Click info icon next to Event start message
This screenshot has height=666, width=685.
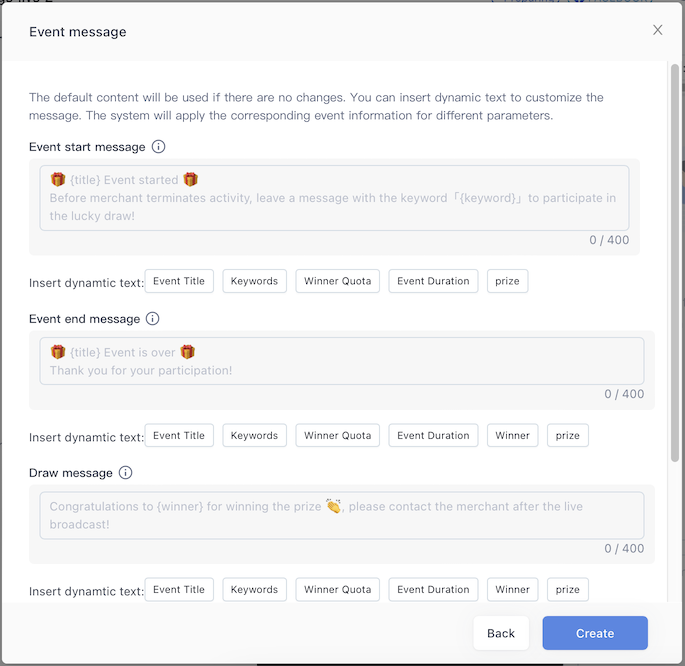point(159,147)
